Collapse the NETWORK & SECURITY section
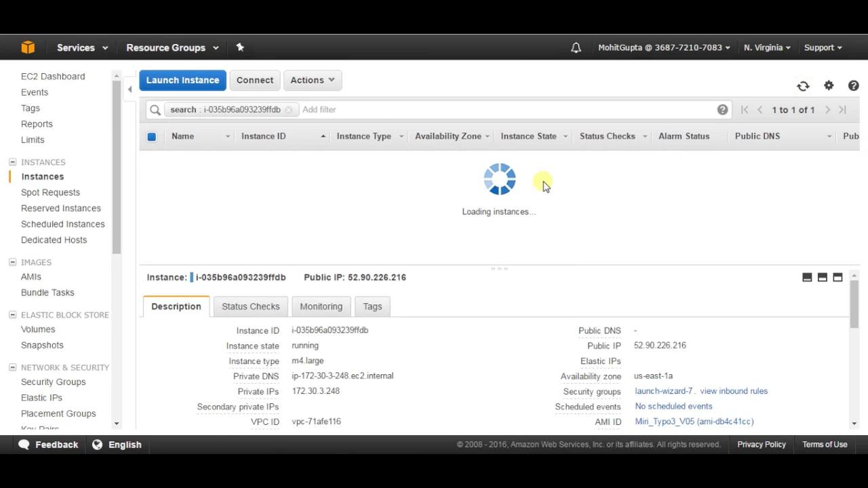Image resolution: width=868 pixels, height=488 pixels. pyautogui.click(x=12, y=367)
